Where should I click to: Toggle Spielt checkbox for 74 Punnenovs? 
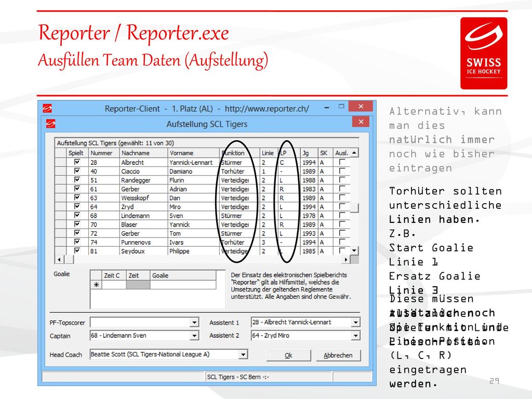(x=77, y=242)
